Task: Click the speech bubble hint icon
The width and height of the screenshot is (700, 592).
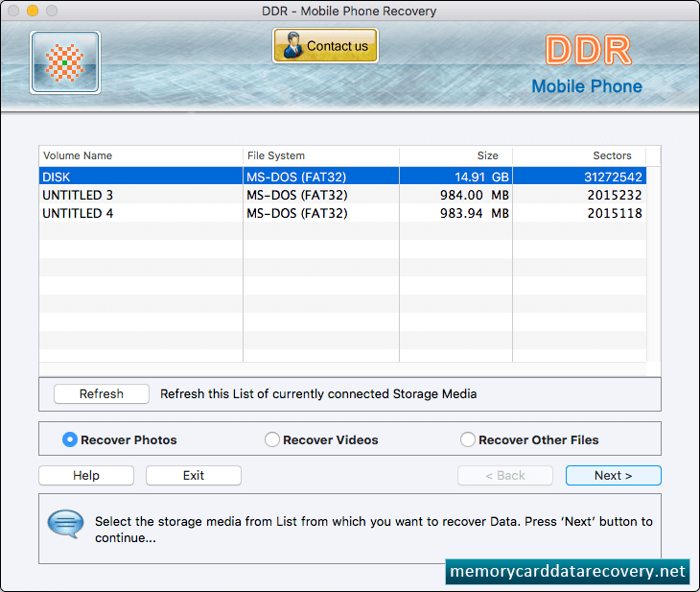Action: point(65,524)
